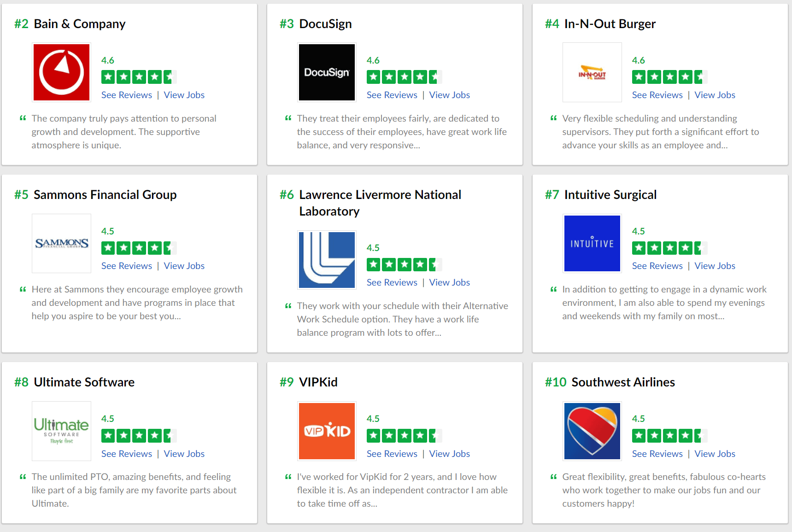Click the DocuSign company name heading
The image size is (792, 532).
click(x=325, y=24)
